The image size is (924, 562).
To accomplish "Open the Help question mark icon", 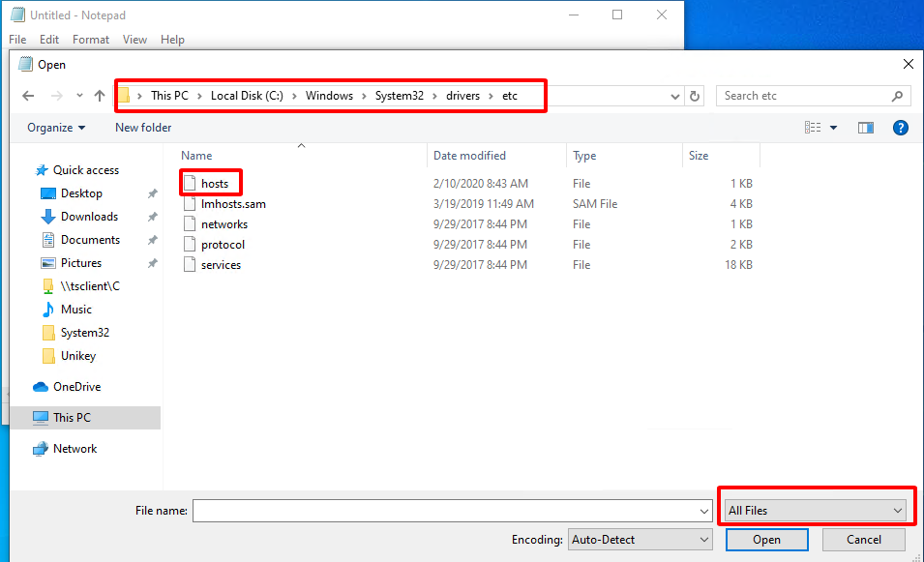I will 901,128.
